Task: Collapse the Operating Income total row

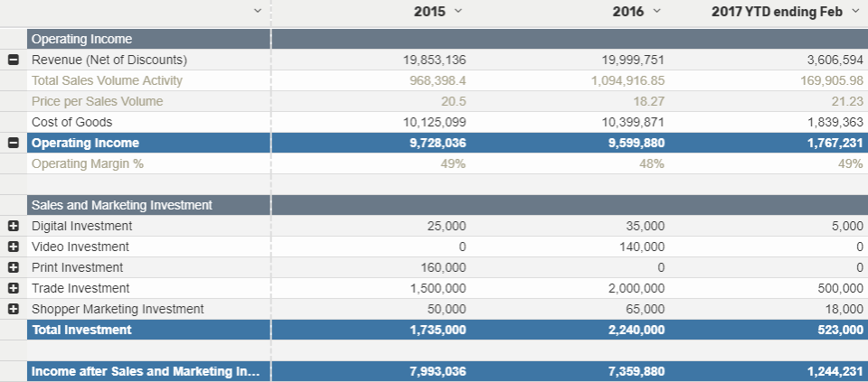Action: (x=14, y=143)
